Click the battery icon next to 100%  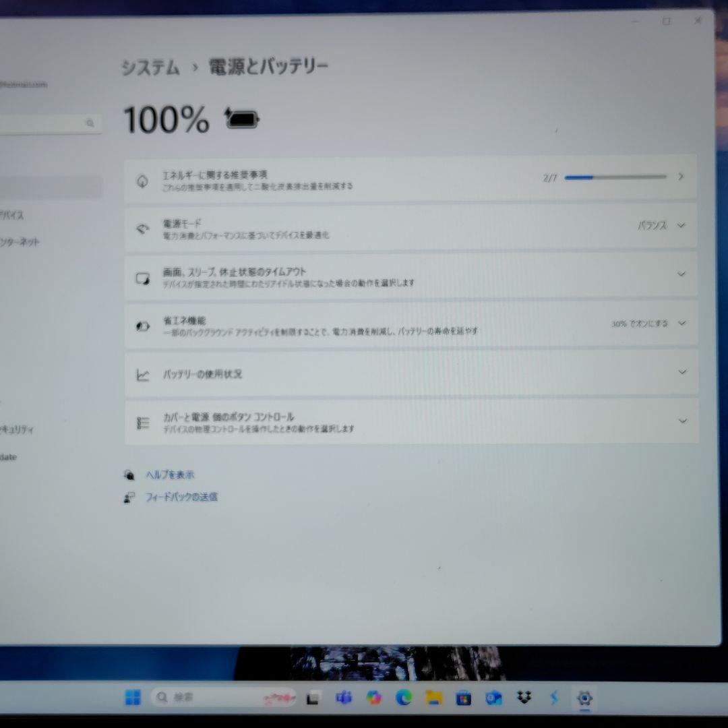[241, 119]
